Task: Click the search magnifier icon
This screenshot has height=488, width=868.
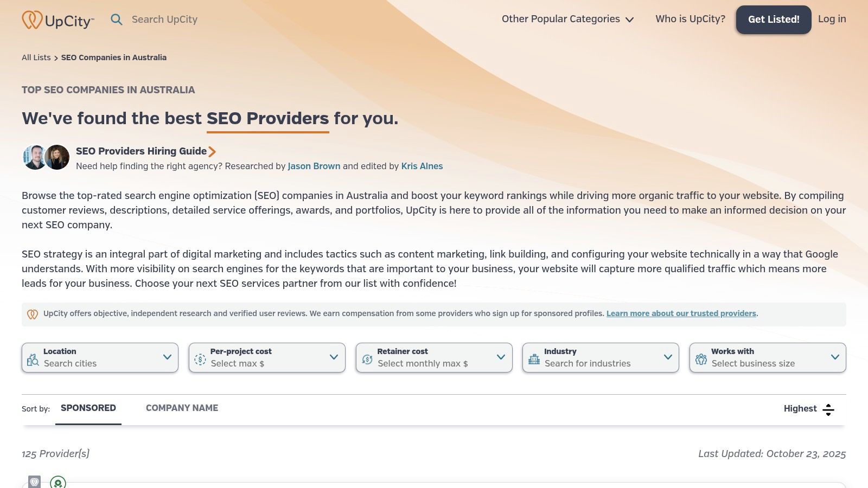Action: click(117, 20)
